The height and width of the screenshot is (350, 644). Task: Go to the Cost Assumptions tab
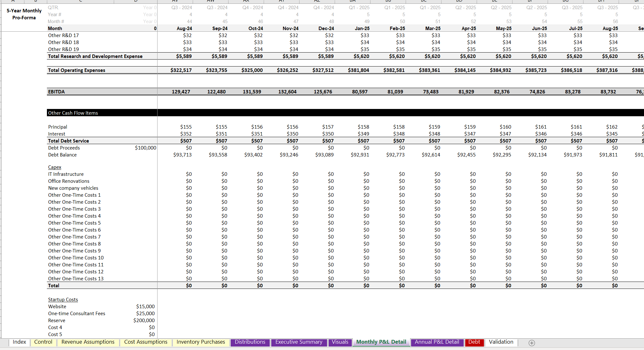click(x=145, y=342)
